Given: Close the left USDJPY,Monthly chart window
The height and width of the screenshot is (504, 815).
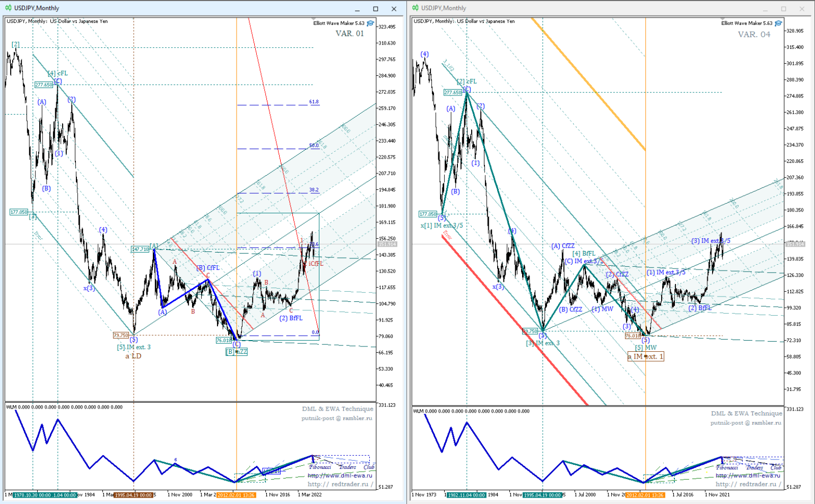Looking at the screenshot, I should (394, 9).
